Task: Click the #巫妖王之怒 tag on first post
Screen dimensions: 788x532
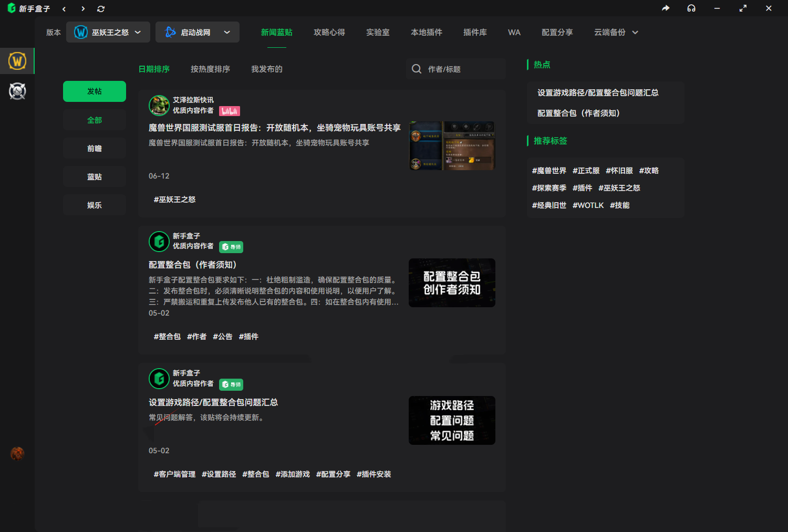Action: [x=174, y=200]
